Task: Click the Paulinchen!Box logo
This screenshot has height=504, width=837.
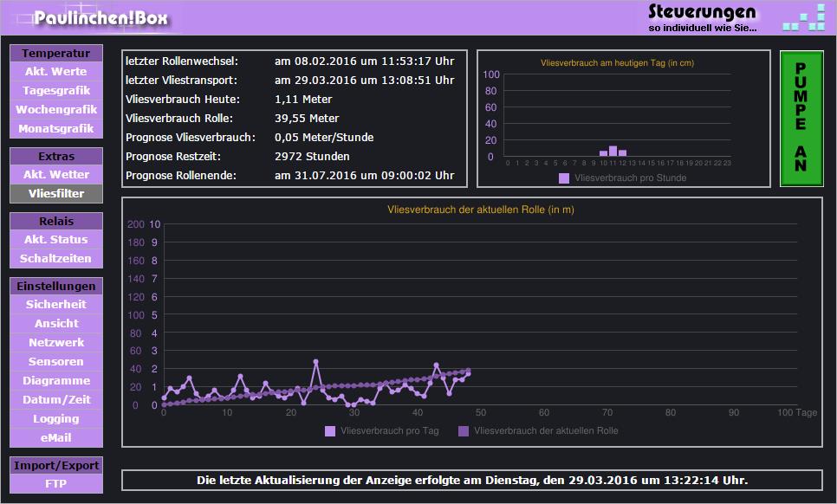Action: point(102,18)
